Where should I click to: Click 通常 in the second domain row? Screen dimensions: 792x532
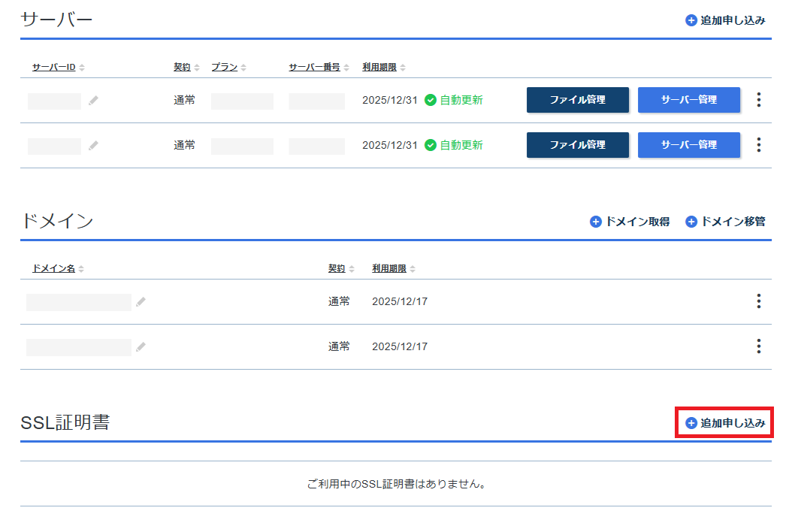click(x=339, y=346)
